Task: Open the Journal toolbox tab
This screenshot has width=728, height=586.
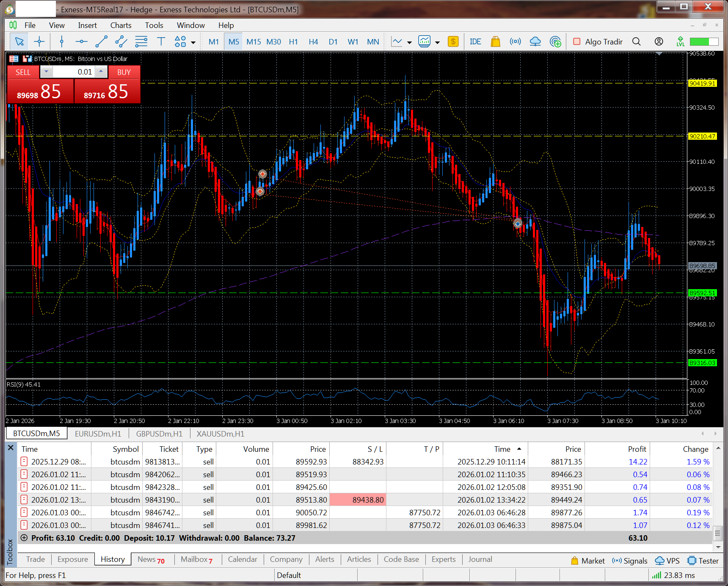Action: (x=480, y=559)
